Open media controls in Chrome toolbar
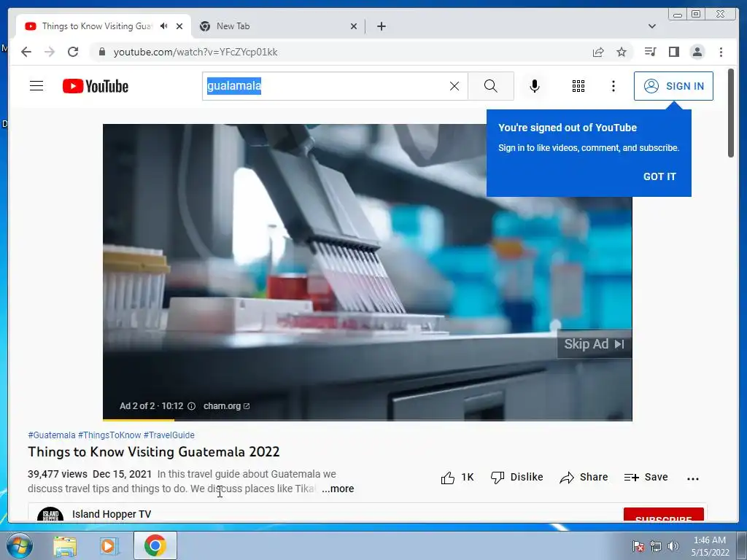This screenshot has width=747, height=560. pos(650,52)
